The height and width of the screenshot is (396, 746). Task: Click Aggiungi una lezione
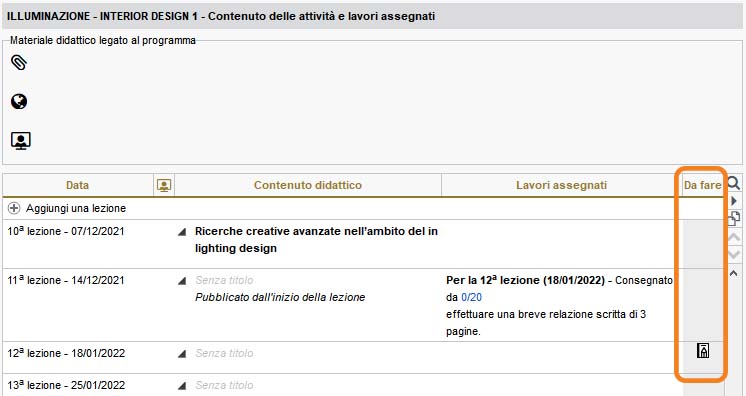pyautogui.click(x=76, y=208)
